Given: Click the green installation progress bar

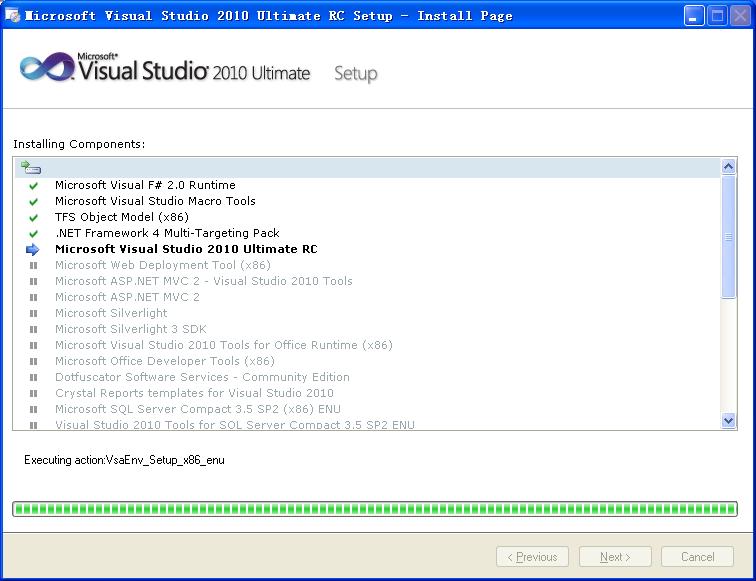Looking at the screenshot, I should 375,509.
